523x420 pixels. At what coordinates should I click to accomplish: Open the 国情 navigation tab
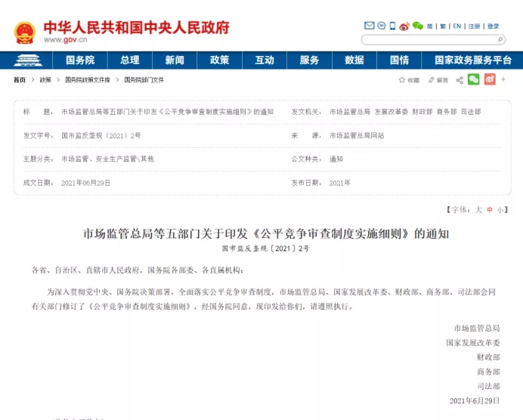pyautogui.click(x=399, y=60)
